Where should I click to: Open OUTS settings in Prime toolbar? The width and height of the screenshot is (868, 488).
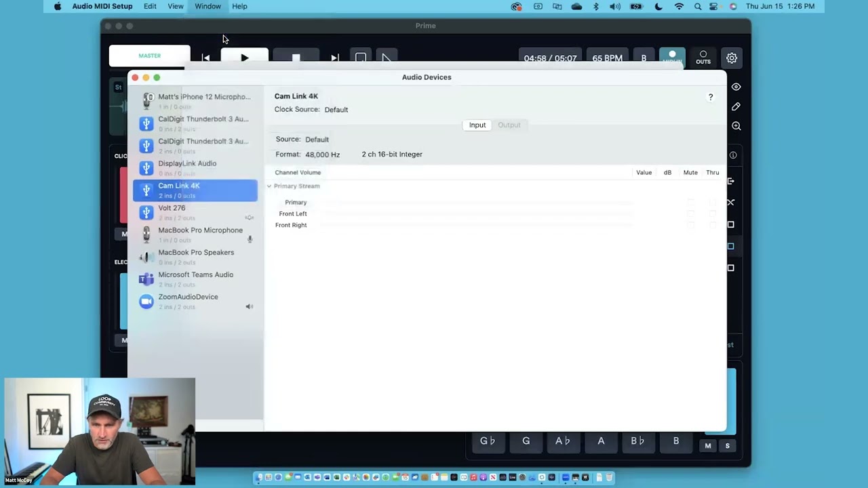(x=703, y=58)
